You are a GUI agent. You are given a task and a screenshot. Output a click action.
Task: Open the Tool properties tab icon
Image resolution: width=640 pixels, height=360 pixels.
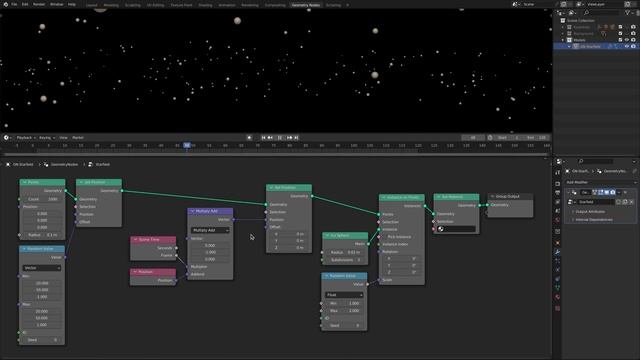pyautogui.click(x=558, y=173)
